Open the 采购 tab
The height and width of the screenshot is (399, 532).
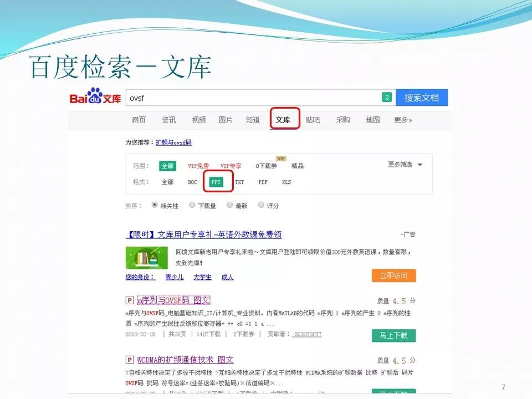342,120
